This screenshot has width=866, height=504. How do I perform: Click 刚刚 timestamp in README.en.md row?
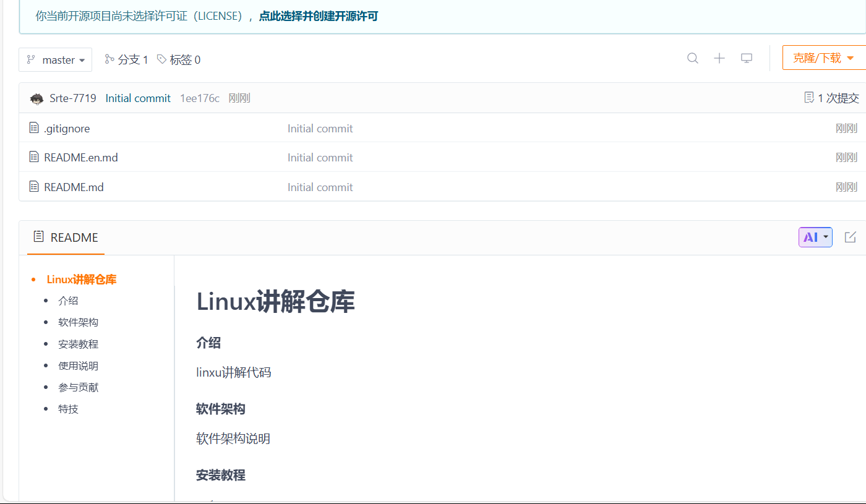pyautogui.click(x=846, y=158)
